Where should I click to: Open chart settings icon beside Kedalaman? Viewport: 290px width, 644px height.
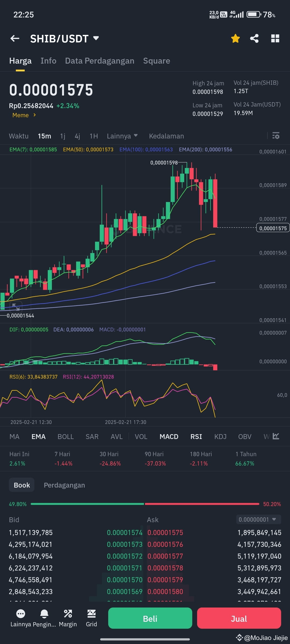(276, 136)
